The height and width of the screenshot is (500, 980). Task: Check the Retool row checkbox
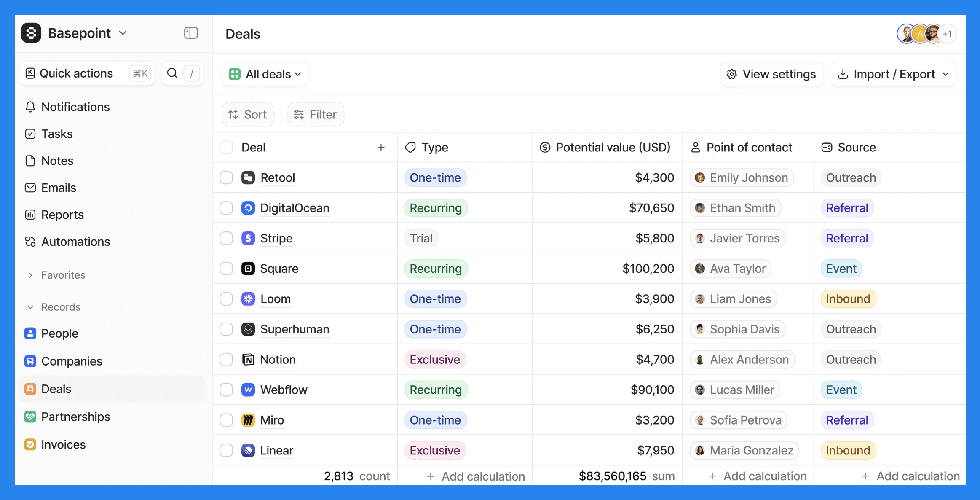pos(226,177)
